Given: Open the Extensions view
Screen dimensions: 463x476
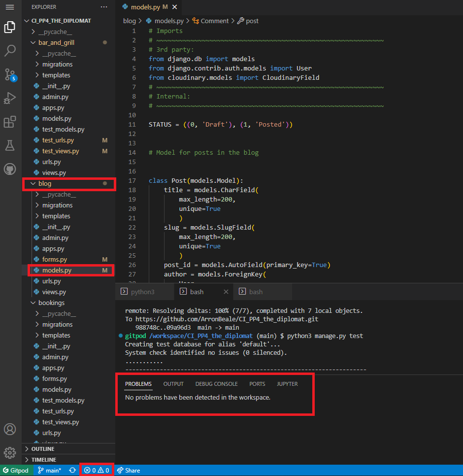Looking at the screenshot, I should tap(10, 122).
